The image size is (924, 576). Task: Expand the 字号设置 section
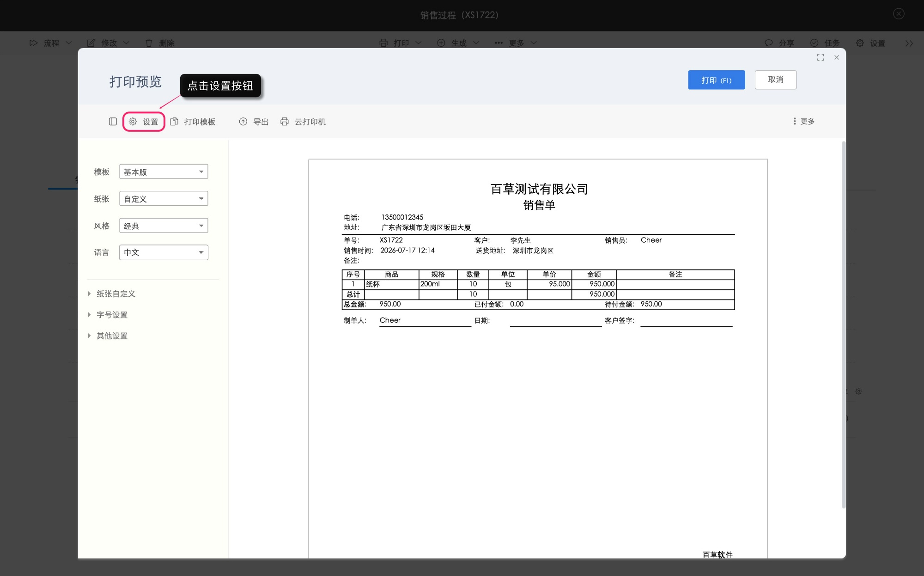[108, 315]
